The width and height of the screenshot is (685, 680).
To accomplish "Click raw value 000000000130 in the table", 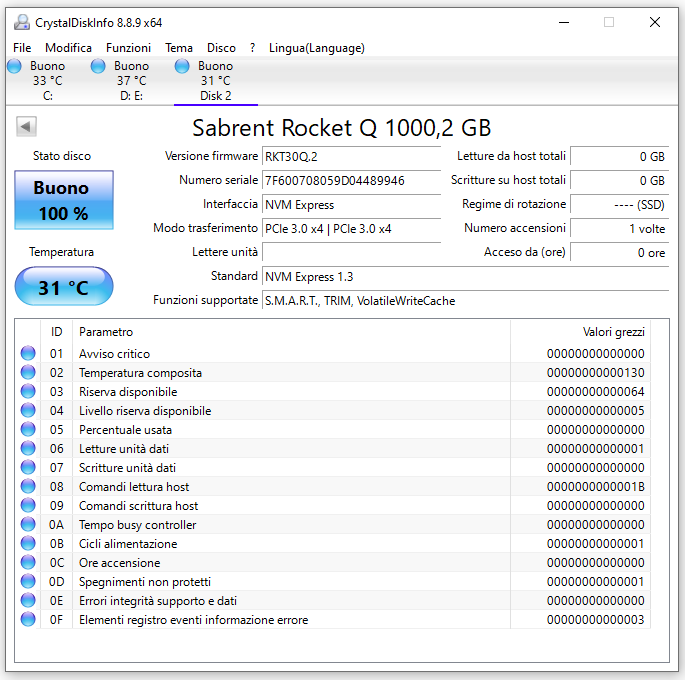I will [595, 373].
